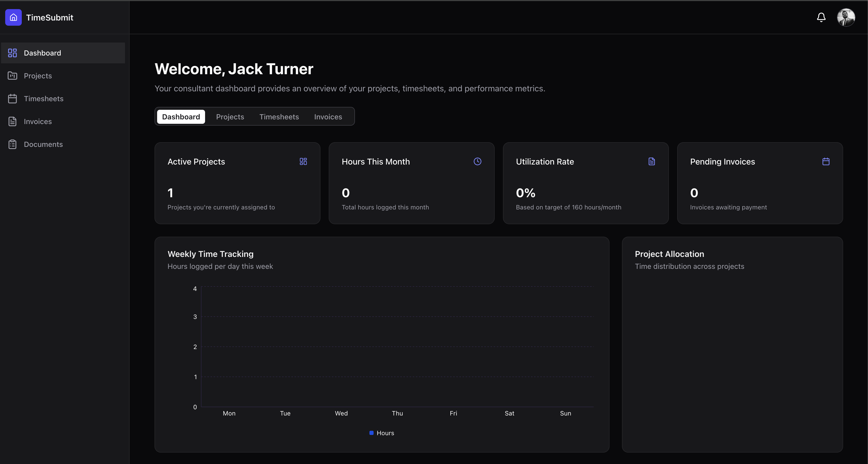Select the Documents clipboard icon
868x464 pixels.
12,144
